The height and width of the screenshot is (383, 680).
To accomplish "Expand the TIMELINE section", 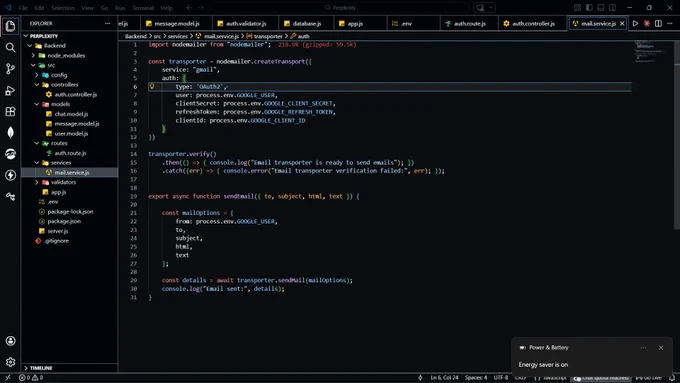I will pyautogui.click(x=70, y=368).
